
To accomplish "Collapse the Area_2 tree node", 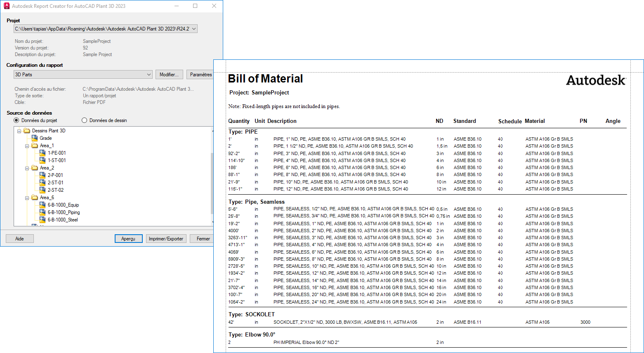I will (x=27, y=168).
